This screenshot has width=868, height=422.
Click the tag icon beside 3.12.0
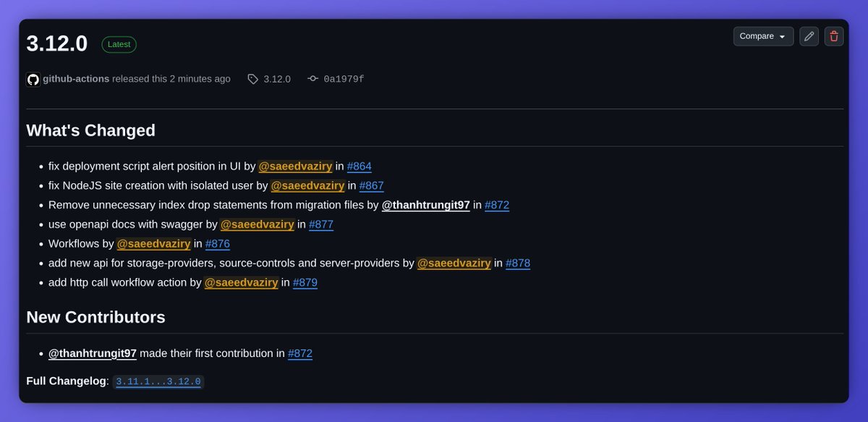pos(252,80)
